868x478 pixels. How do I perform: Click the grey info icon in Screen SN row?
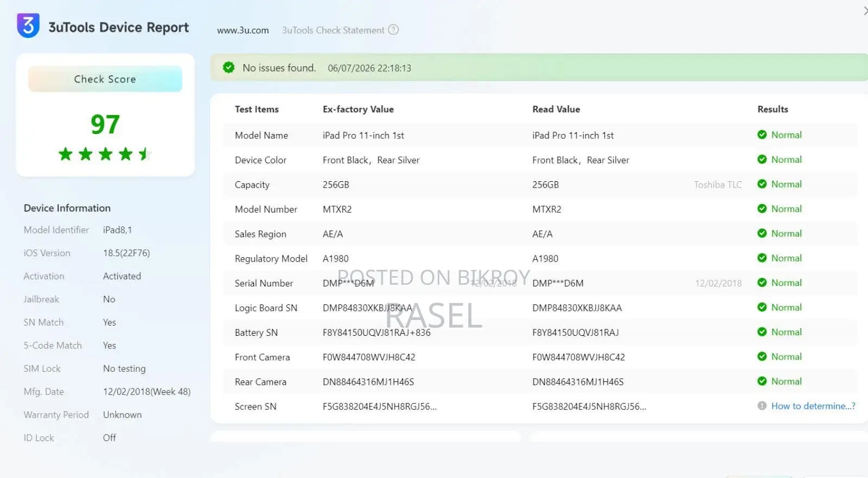pos(762,406)
